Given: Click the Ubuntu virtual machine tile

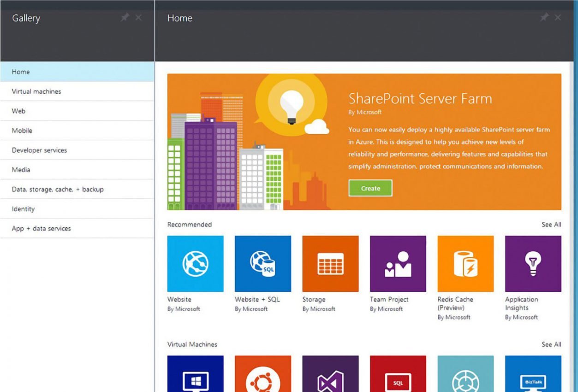Looking at the screenshot, I should [x=262, y=374].
